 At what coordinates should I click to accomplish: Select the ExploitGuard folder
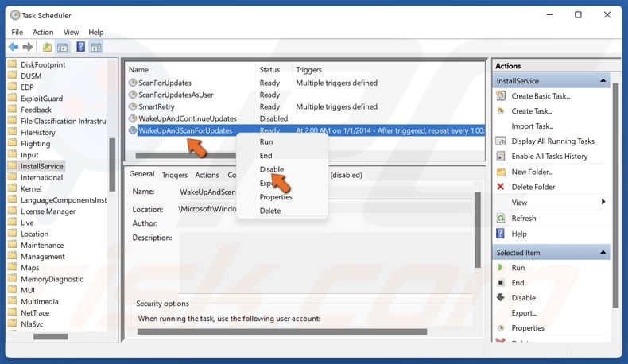41,98
